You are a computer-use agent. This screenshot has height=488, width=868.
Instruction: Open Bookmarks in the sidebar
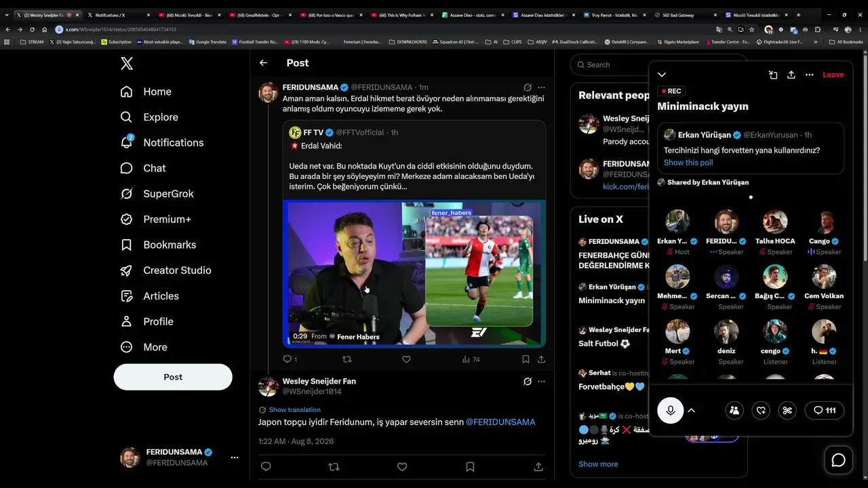tap(158, 245)
